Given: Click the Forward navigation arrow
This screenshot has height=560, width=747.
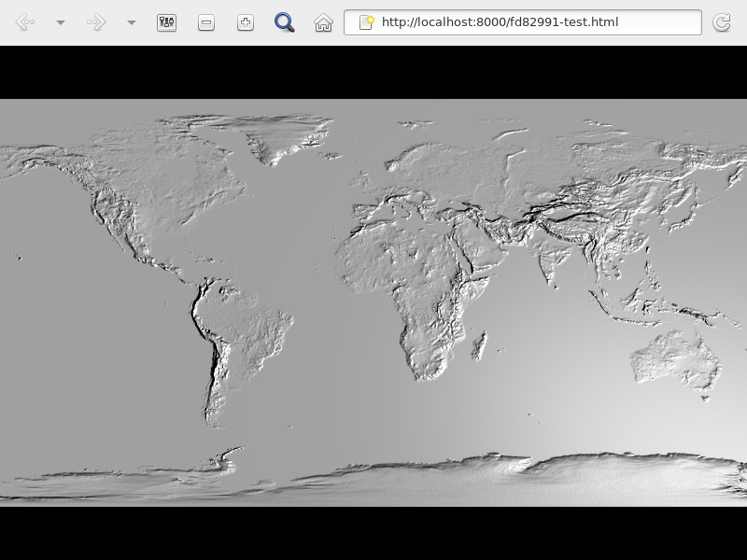Looking at the screenshot, I should tap(95, 22).
